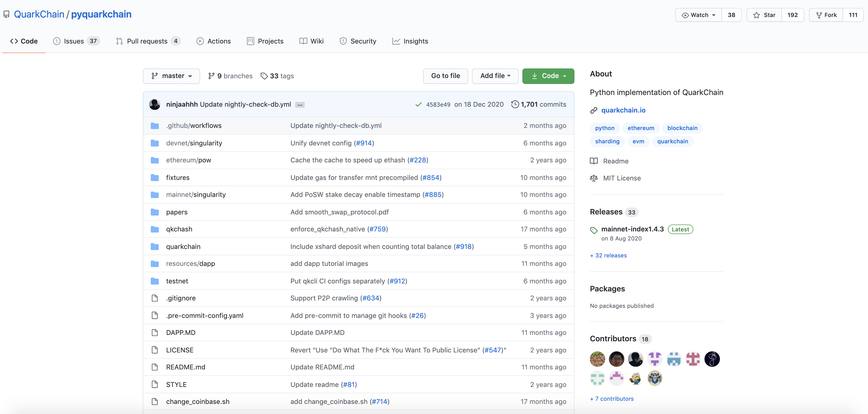
Task: Star the pyquarkchain repository
Action: 764,15
